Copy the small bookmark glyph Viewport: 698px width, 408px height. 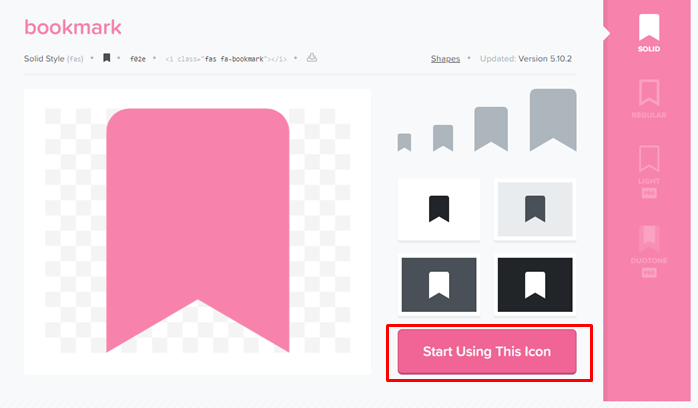pyautogui.click(x=106, y=58)
